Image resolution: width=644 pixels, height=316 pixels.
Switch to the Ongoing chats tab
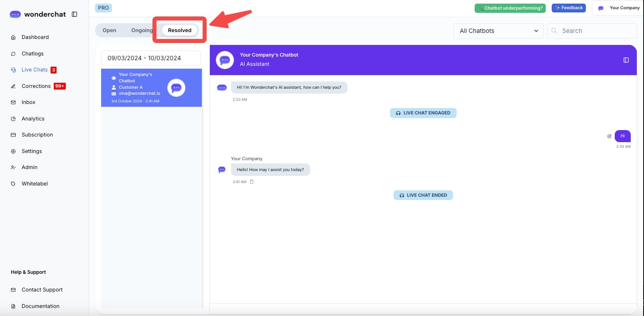142,31
